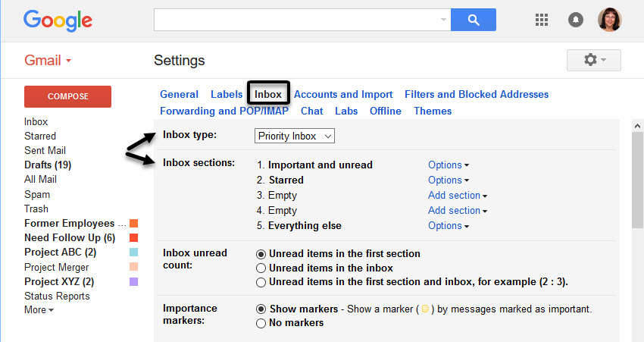644x342 pixels.
Task: Open the Project Merger label
Action: click(56, 267)
